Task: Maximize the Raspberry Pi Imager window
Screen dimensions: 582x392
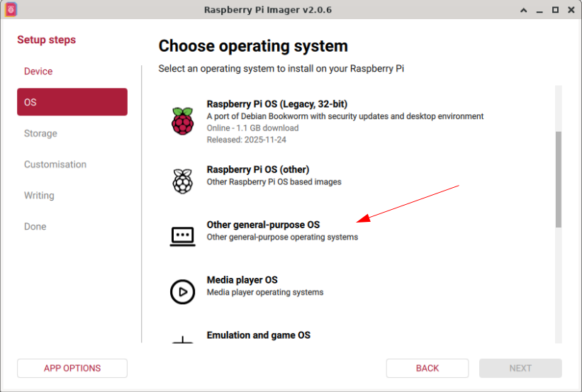Action: point(555,10)
